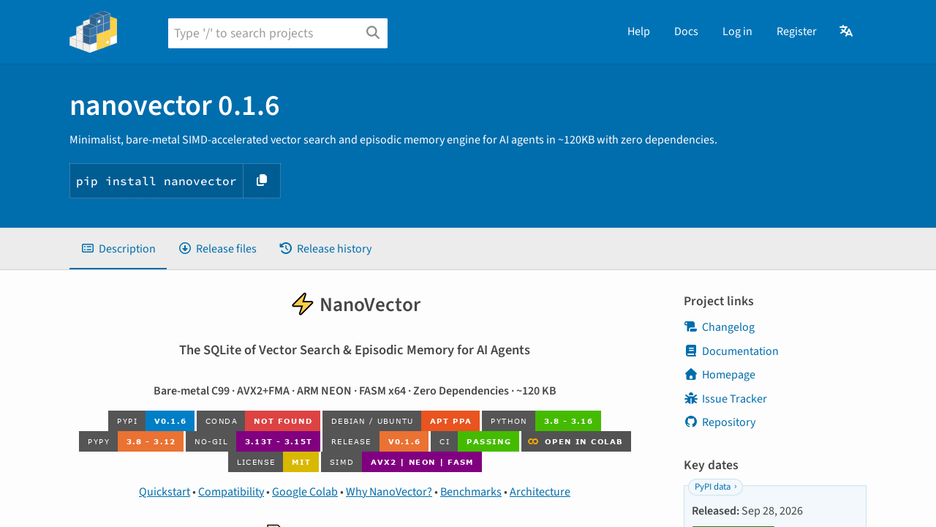Open the Issue Tracker link
This screenshot has width=936, height=527.
734,398
